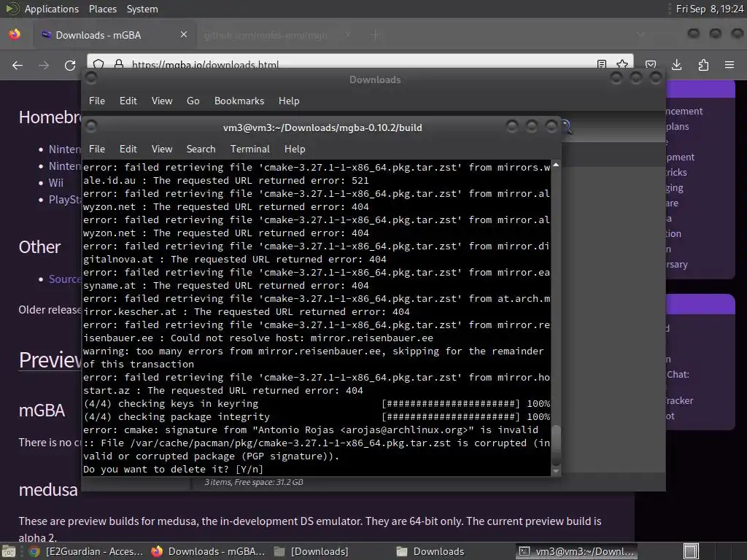Open the Firefox extensions panel
Viewport: 747px width, 560px height.
click(703, 65)
